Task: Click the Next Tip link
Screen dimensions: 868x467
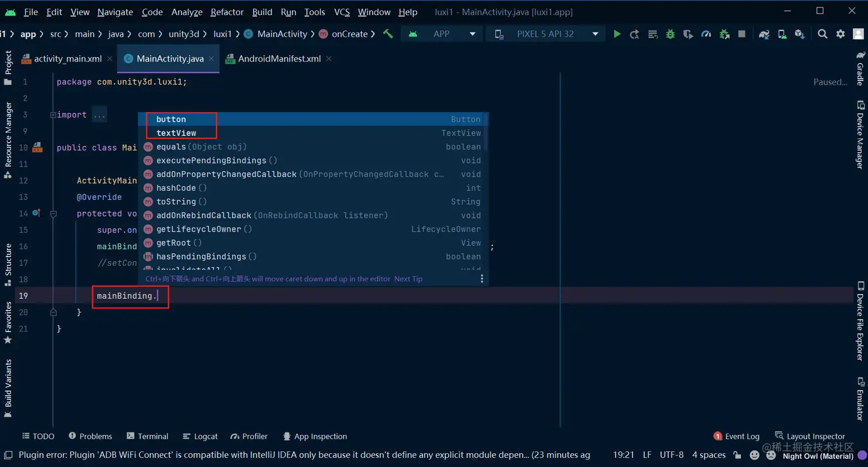Action: (408, 279)
